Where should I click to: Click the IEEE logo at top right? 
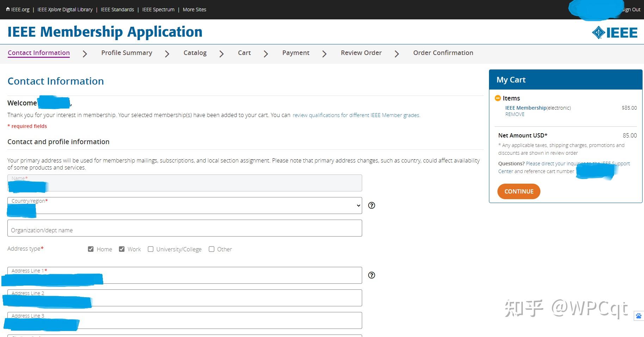tap(614, 33)
